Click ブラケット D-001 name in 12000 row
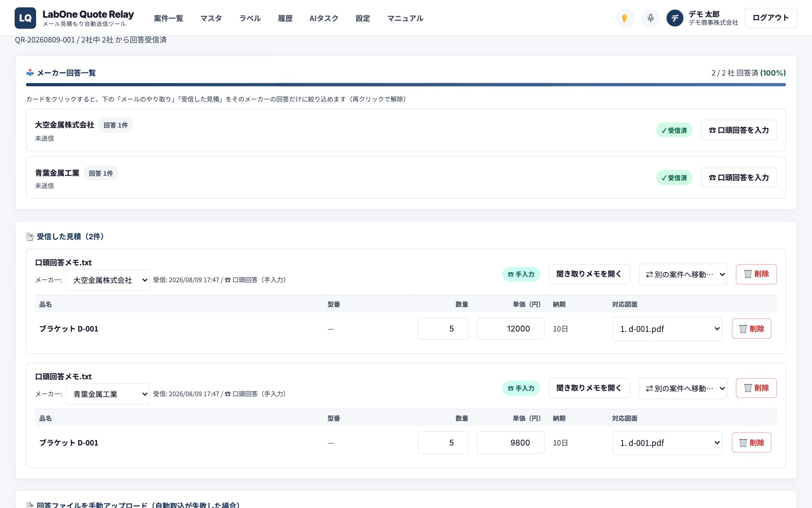The image size is (812, 508). coord(69,329)
